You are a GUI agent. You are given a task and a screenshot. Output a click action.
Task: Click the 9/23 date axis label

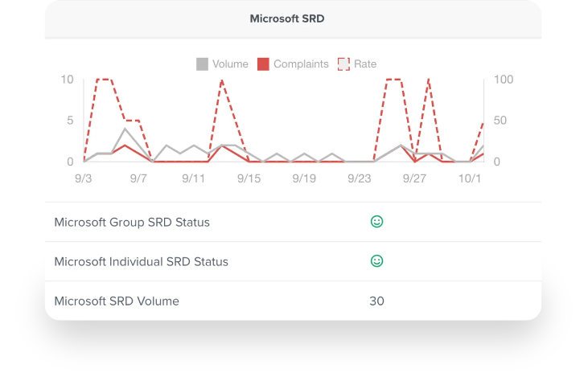tap(360, 178)
